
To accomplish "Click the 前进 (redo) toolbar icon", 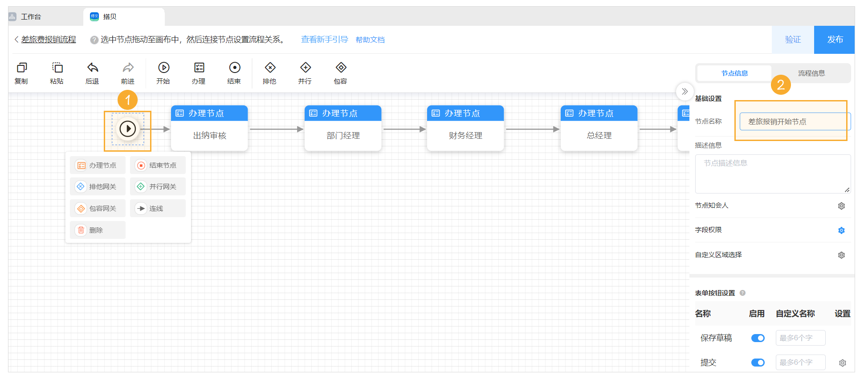I will pyautogui.click(x=128, y=73).
